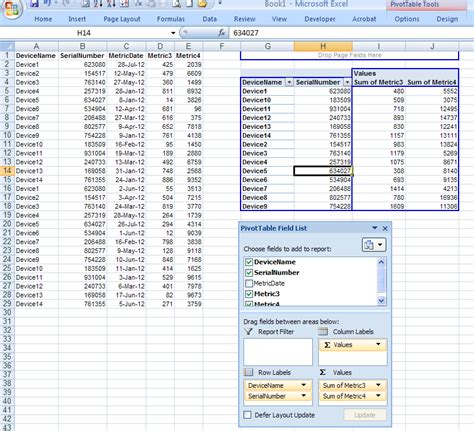
Task: Toggle DeviceName field checkbox
Action: 249,262
